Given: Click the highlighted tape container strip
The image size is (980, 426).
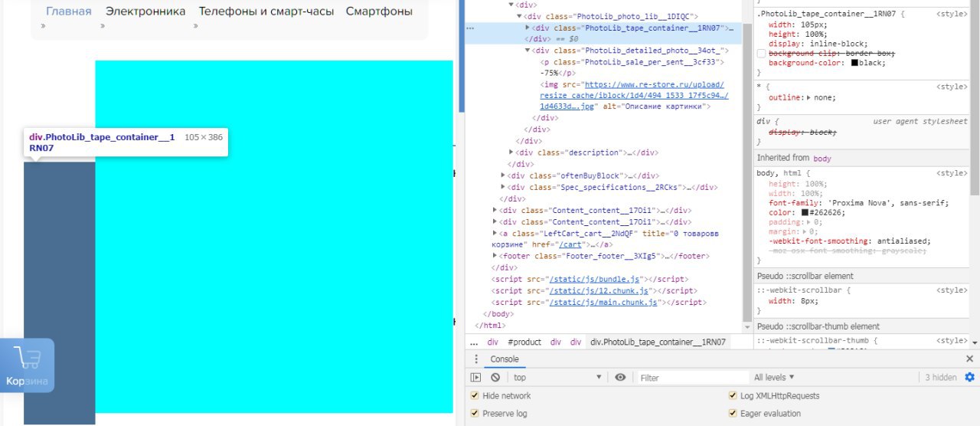Looking at the screenshot, I should coord(60,293).
